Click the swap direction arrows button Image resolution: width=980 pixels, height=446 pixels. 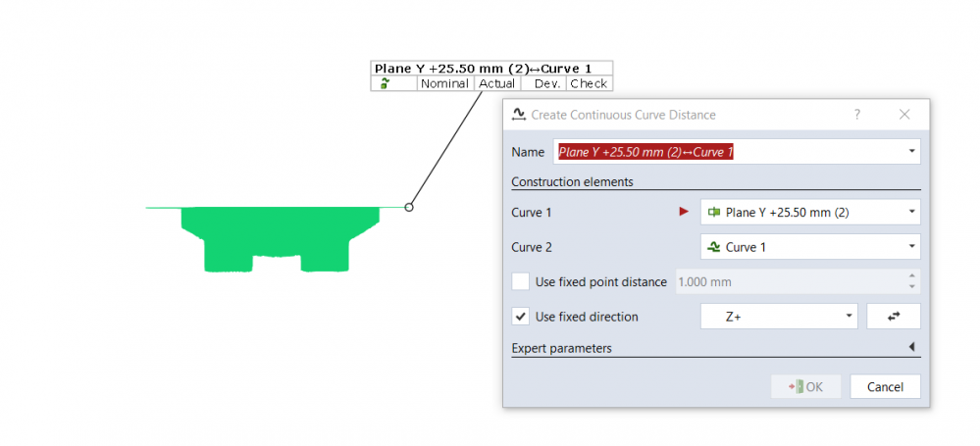[893, 316]
